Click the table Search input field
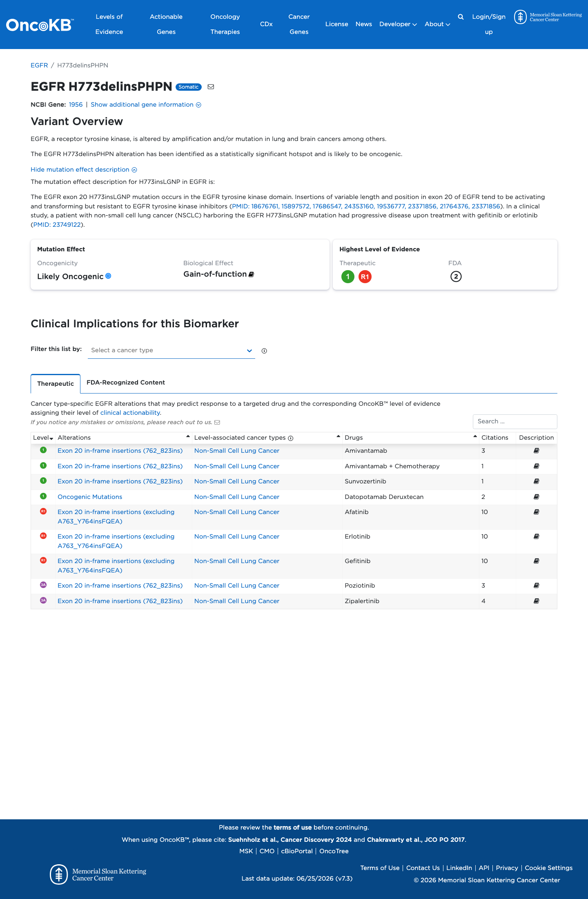Image resolution: width=588 pixels, height=899 pixels. (515, 421)
